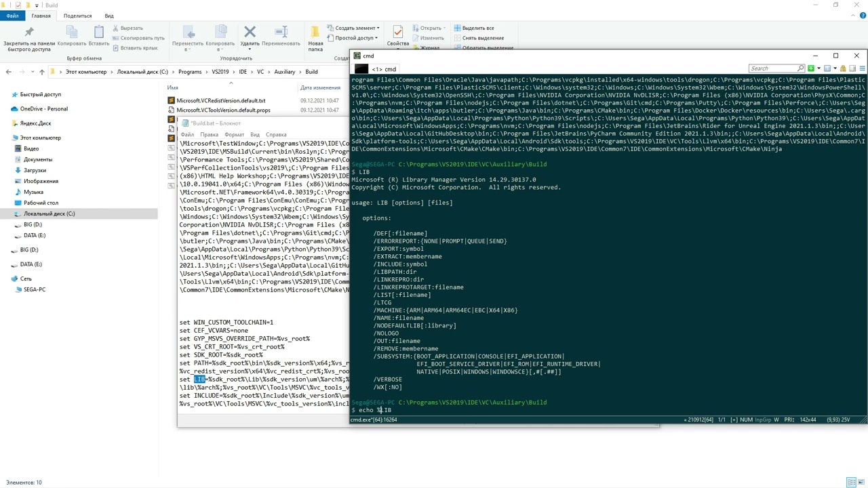Select Музыка in the navigation pane
The height and width of the screenshot is (488, 868).
pyautogui.click(x=33, y=192)
